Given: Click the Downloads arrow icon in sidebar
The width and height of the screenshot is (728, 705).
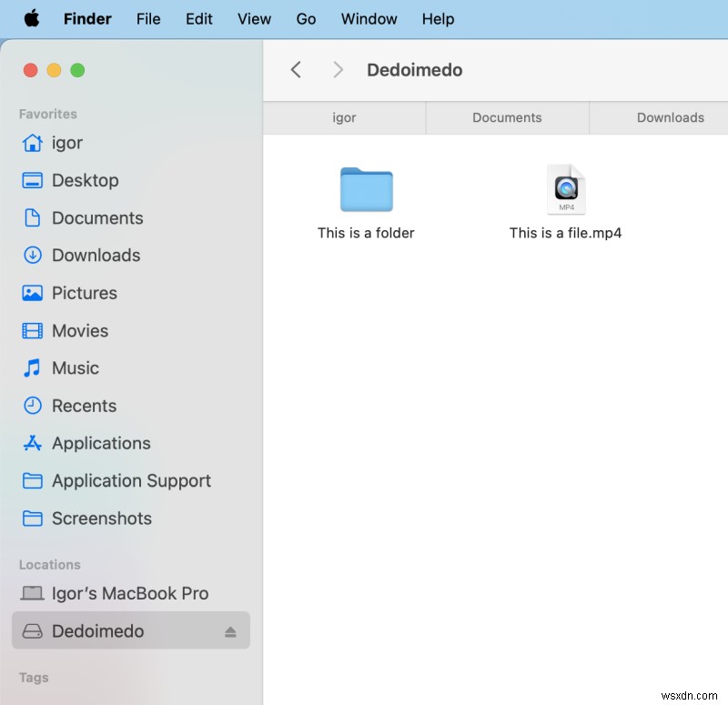Looking at the screenshot, I should pyautogui.click(x=33, y=256).
